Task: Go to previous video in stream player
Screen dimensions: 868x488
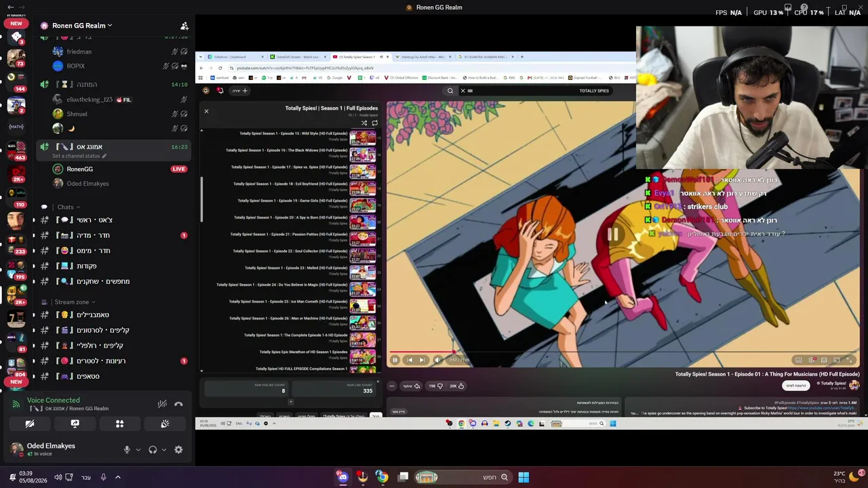Action: [409, 360]
